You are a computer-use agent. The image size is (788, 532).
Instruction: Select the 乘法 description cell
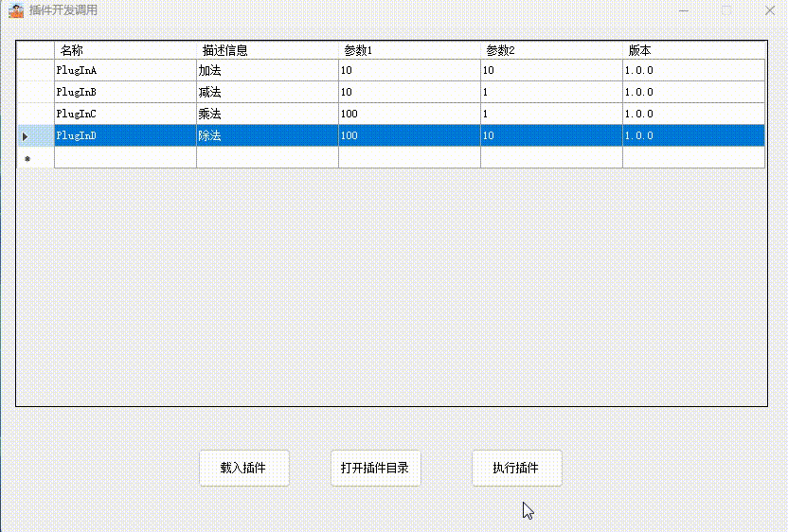point(267,115)
